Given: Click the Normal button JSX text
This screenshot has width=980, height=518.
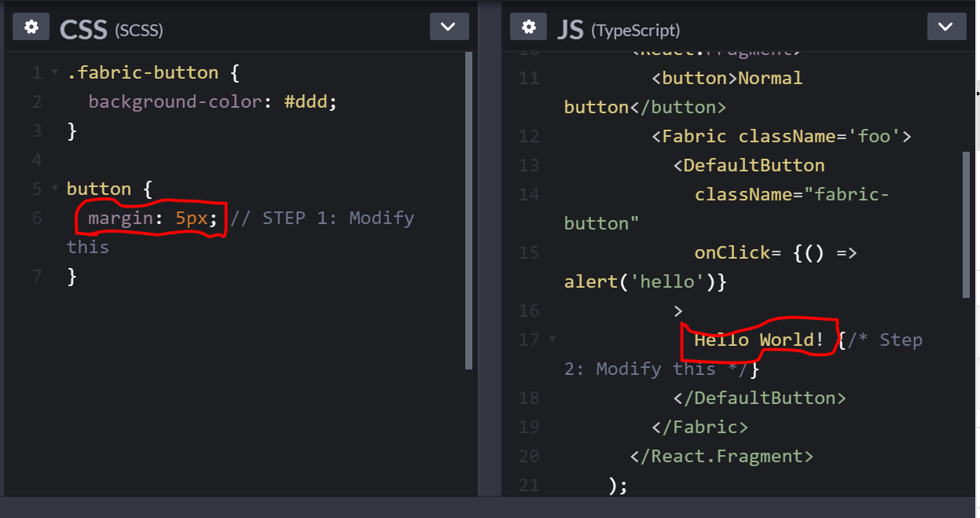Looking at the screenshot, I should [770, 78].
